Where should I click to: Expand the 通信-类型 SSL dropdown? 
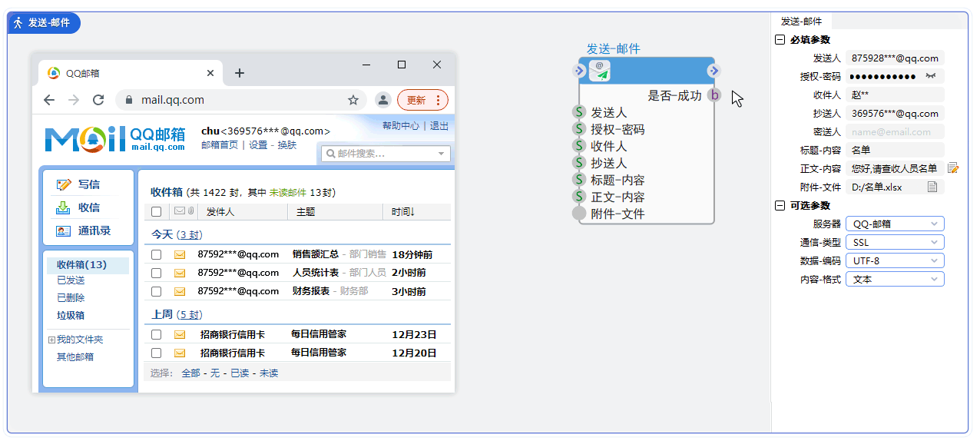(x=895, y=242)
